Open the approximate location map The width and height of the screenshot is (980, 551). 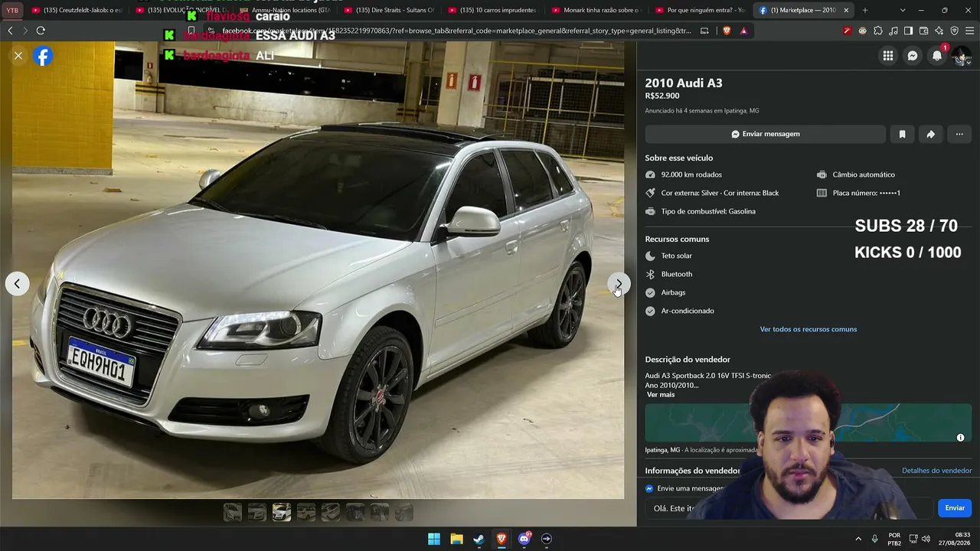[x=808, y=422]
